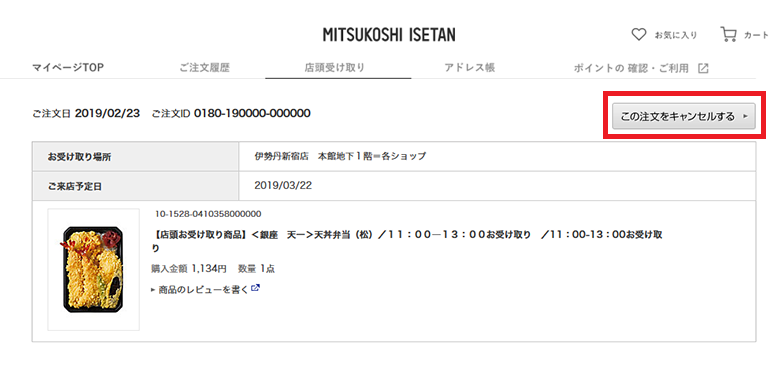This screenshot has width=776, height=370.
Task: Open マイページTOP tab
Action: coord(68,68)
